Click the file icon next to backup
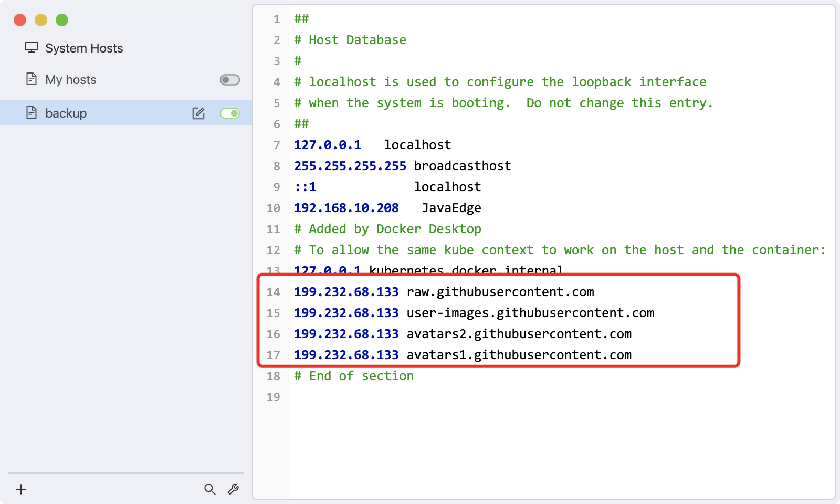The height and width of the screenshot is (504, 840). coord(33,112)
